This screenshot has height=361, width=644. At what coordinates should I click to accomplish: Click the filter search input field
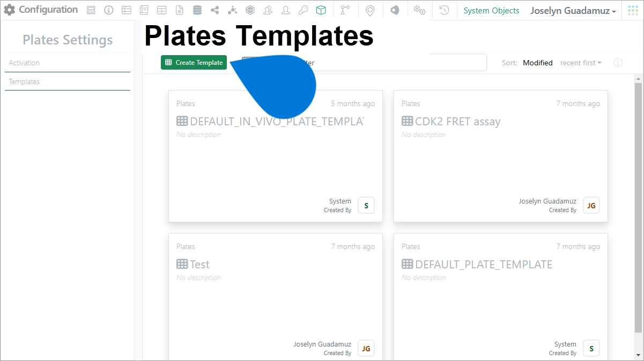(364, 63)
